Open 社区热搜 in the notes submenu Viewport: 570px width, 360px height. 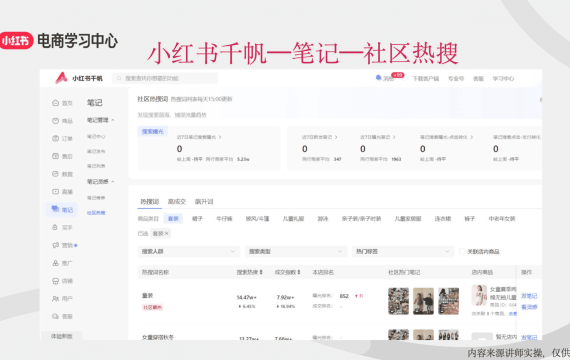[96, 213]
